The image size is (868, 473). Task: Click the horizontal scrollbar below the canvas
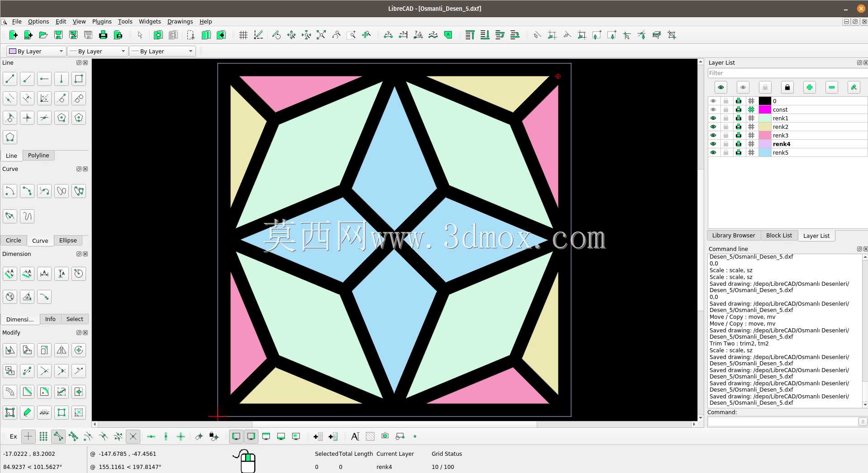tap(394, 424)
